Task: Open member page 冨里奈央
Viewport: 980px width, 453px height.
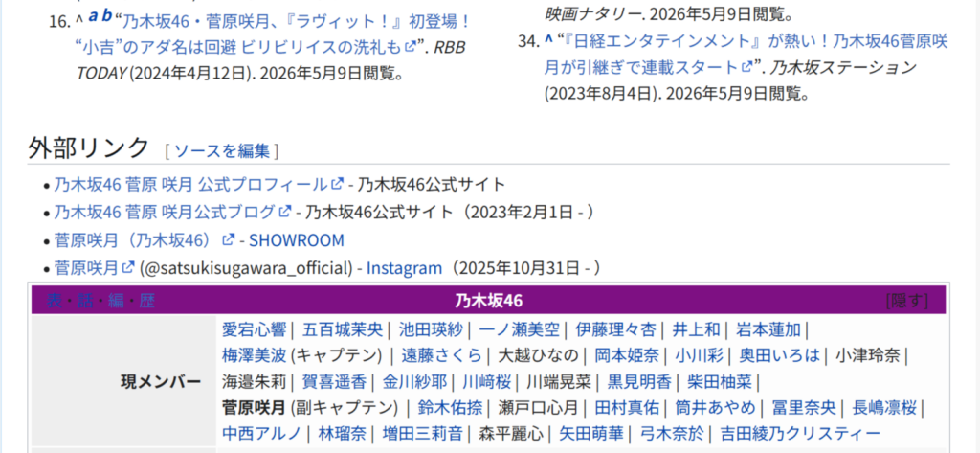Action: pos(804,408)
